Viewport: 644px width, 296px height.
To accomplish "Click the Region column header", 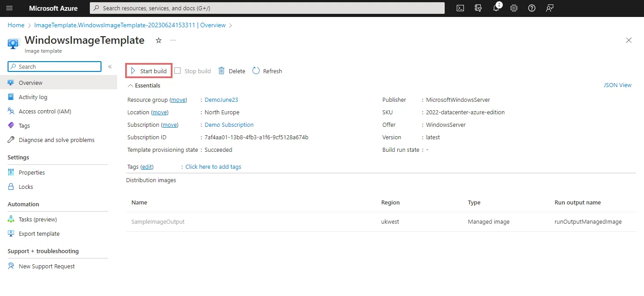I will (x=391, y=203).
